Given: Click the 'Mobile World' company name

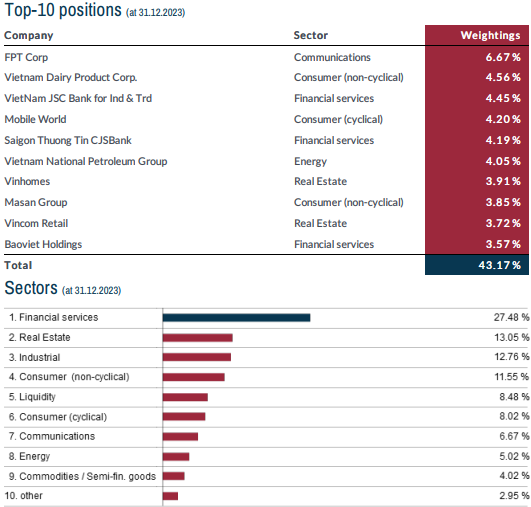Looking at the screenshot, I should (35, 119).
